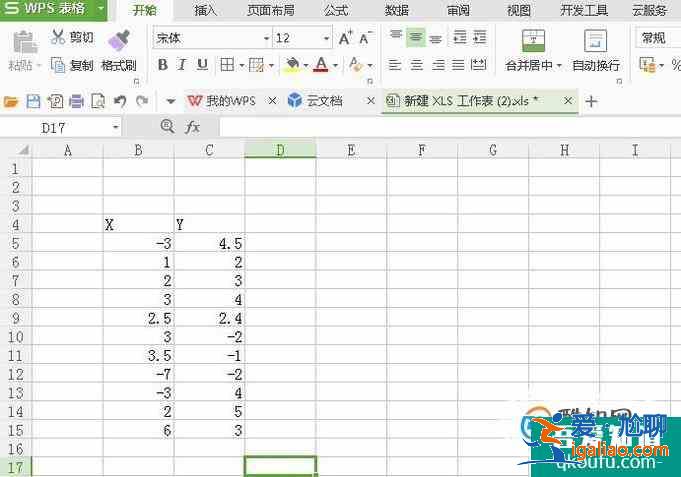The width and height of the screenshot is (681, 477).
Task: Toggle underline formatting
Action: 202,65
